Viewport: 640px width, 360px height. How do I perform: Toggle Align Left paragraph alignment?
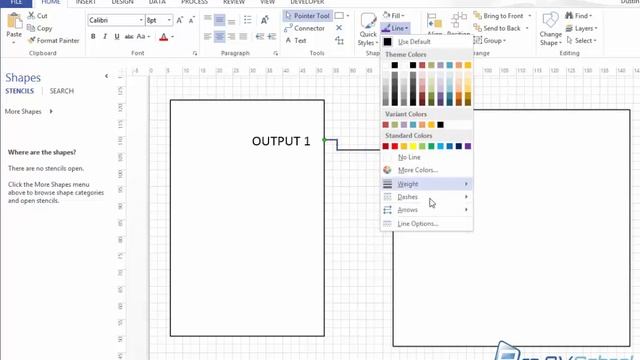[208, 37]
